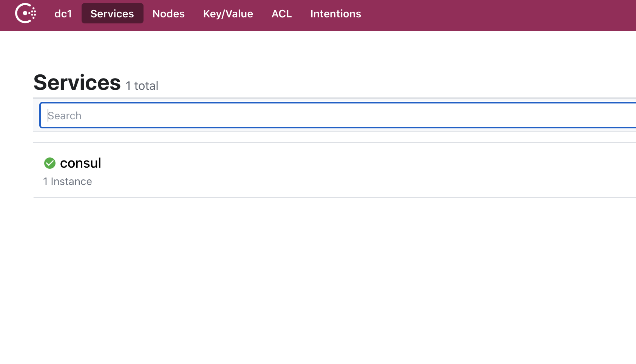Click the highlighted Services navigation item
The width and height of the screenshot is (636, 364).
112,14
